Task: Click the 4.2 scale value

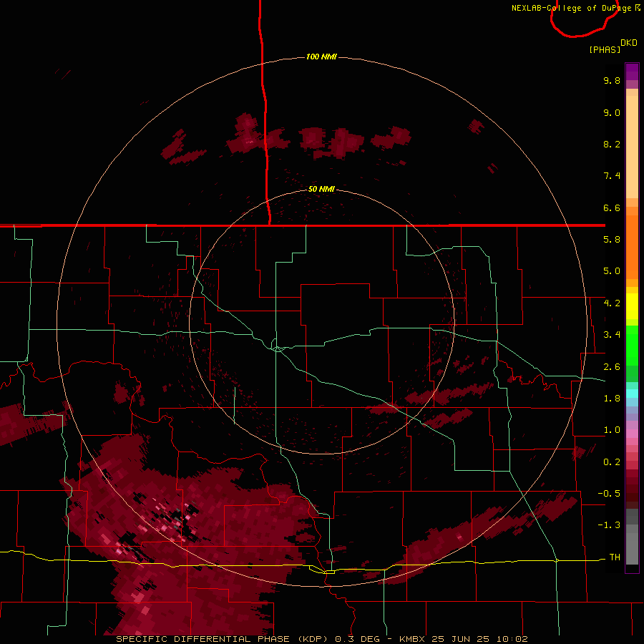Action: (x=612, y=303)
